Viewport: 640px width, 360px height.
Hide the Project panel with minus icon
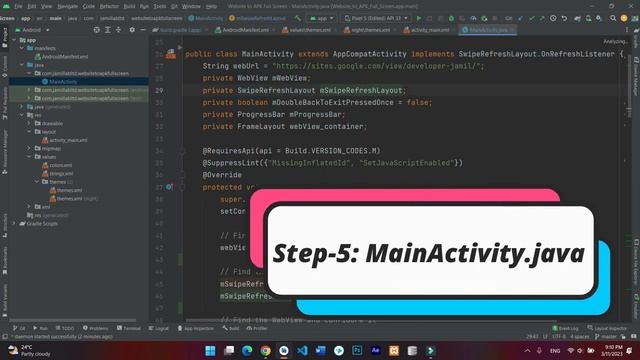(143, 30)
